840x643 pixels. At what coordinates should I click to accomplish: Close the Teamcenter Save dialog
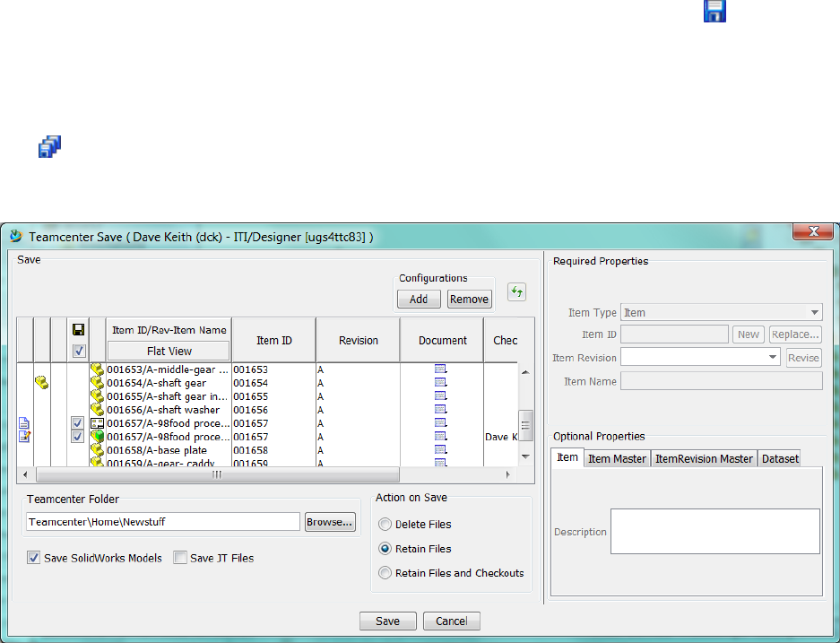(813, 231)
